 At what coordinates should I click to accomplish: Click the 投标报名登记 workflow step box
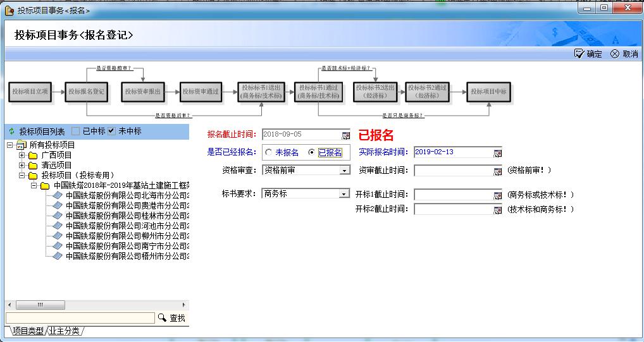pos(86,92)
